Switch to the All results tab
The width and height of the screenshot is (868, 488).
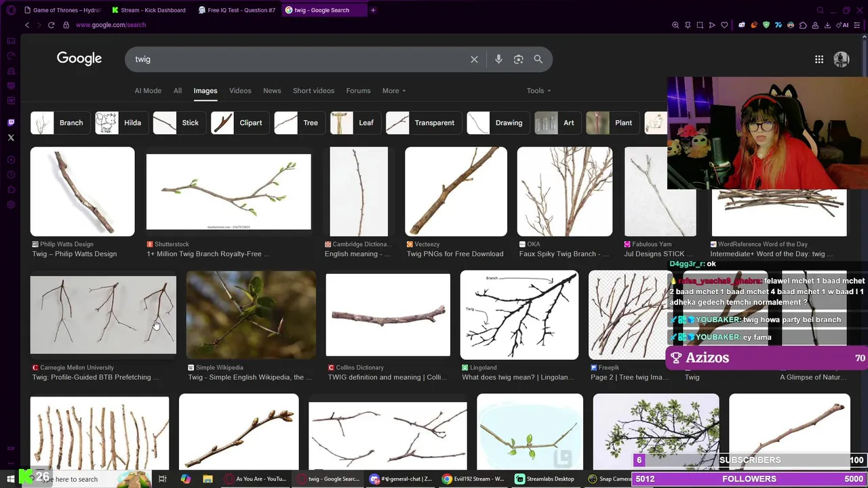pyautogui.click(x=178, y=91)
